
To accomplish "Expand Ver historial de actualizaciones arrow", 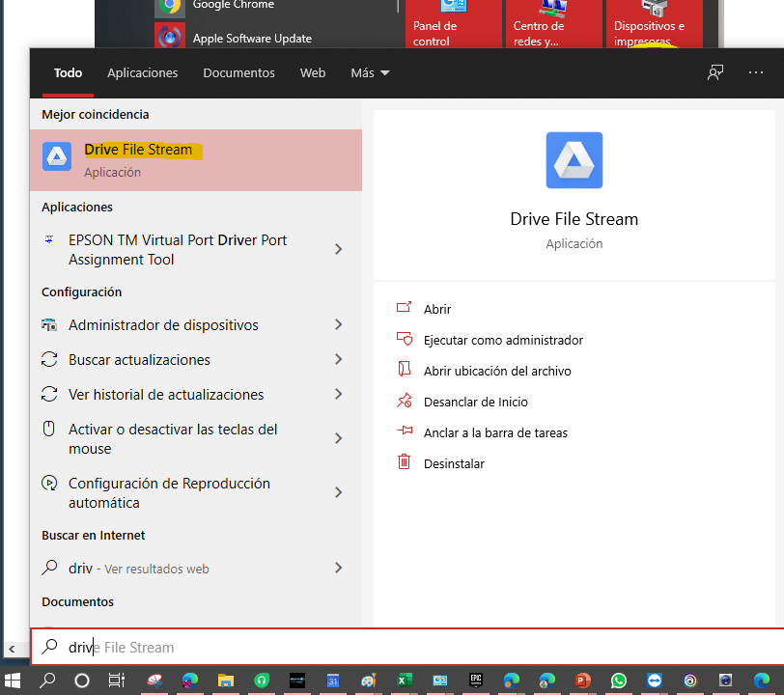I will pyautogui.click(x=339, y=395).
